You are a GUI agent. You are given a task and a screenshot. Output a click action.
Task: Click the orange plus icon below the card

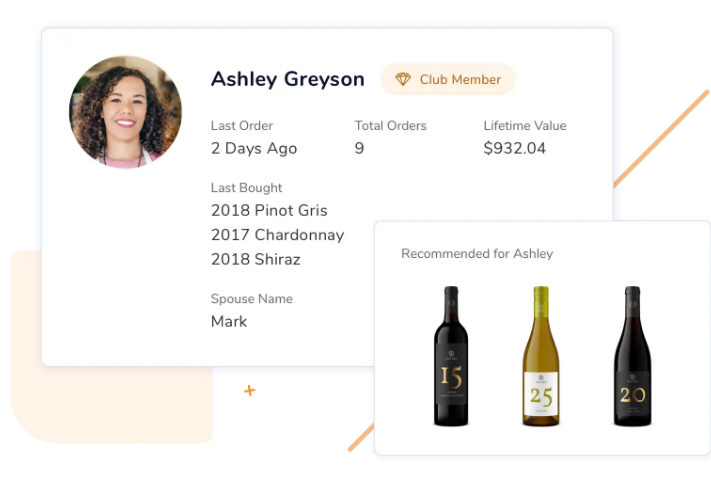pos(249,391)
